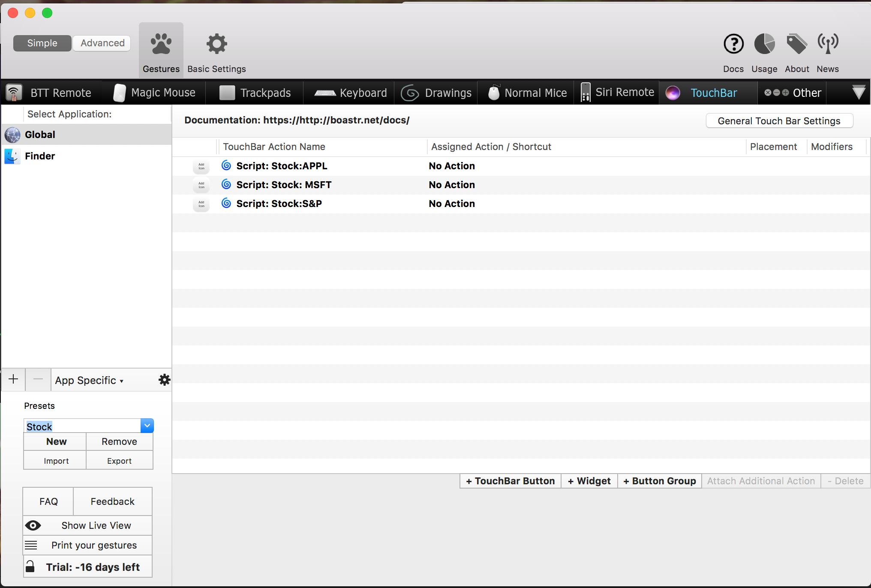Viewport: 871px width, 588px height.
Task: Click the spiral icon beside Script: Stock: MSFT
Action: coord(226,184)
